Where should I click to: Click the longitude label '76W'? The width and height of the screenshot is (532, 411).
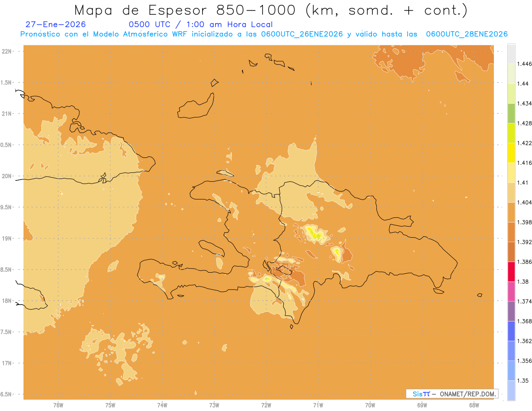[58, 405]
